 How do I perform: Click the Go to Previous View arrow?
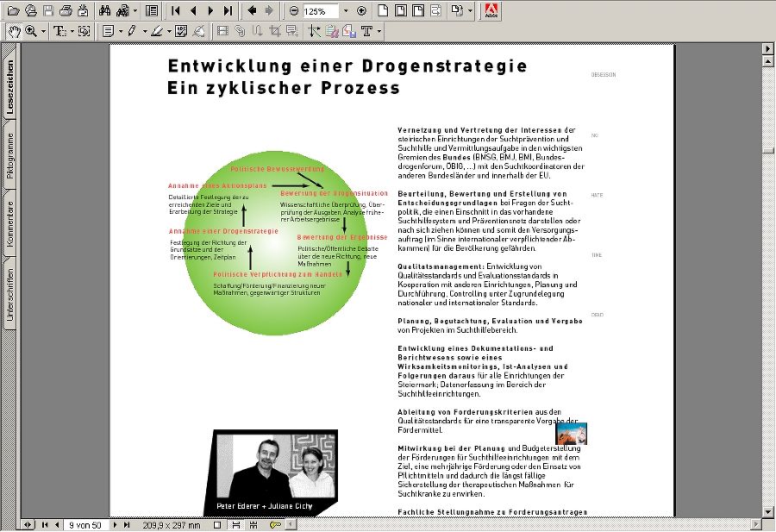point(252,11)
